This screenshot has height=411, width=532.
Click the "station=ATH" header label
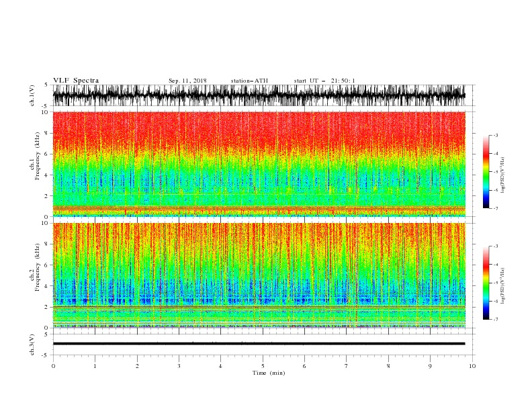click(x=249, y=81)
